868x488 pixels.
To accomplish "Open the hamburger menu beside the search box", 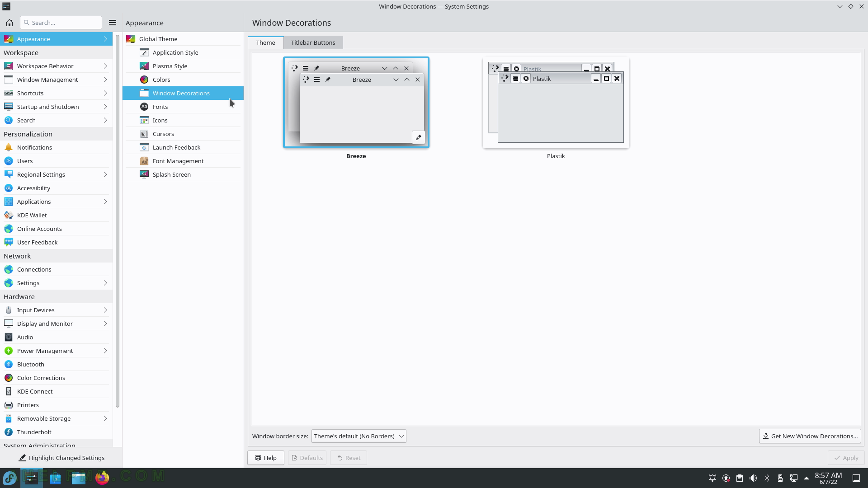I will pos(113,23).
